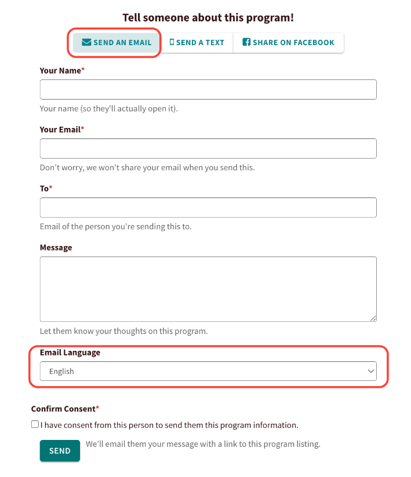Image resolution: width=411 pixels, height=477 pixels.
Task: Switch to the Send a Text tab
Action: point(197,43)
